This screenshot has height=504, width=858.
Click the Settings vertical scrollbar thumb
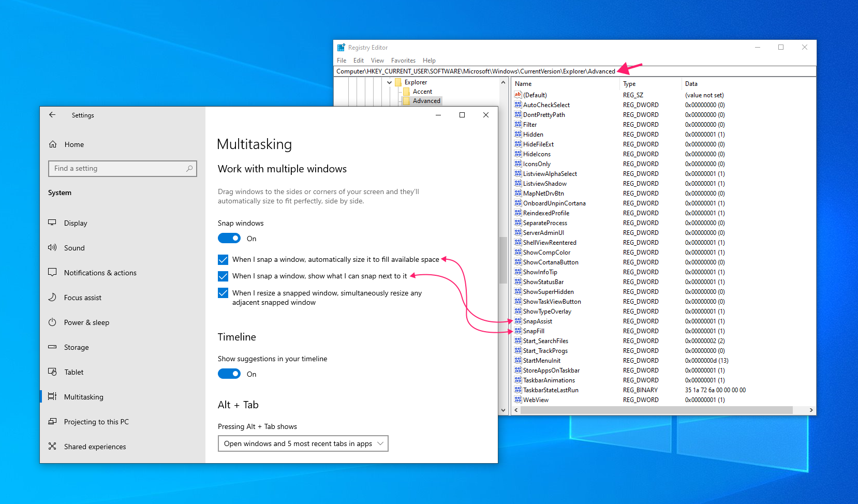click(x=502, y=260)
